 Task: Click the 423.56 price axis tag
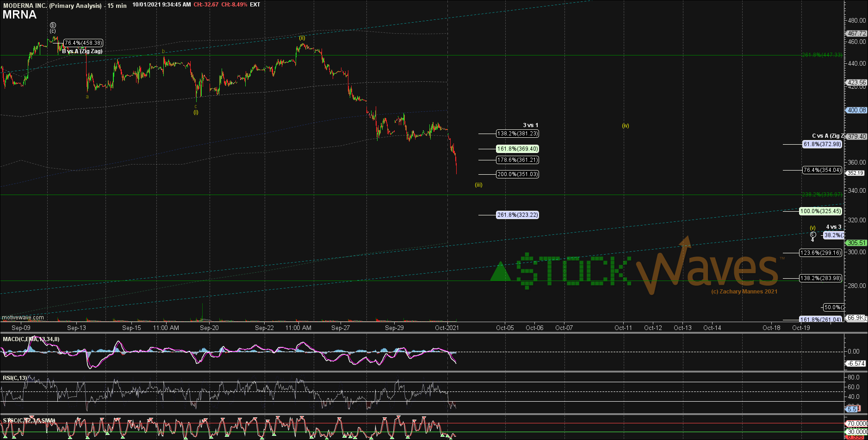856,83
